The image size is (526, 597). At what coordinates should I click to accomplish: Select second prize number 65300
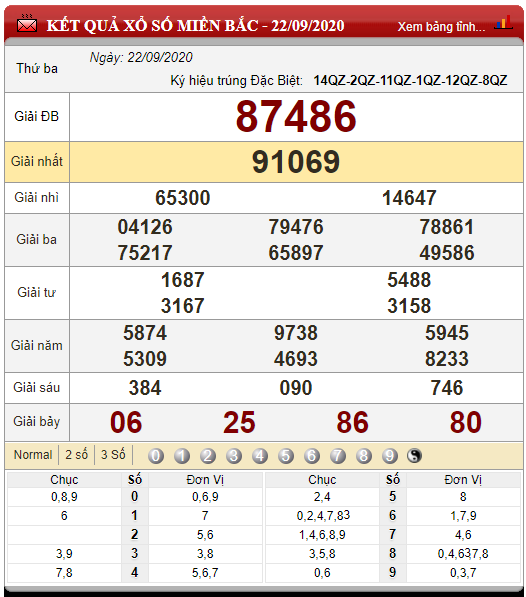tap(182, 198)
